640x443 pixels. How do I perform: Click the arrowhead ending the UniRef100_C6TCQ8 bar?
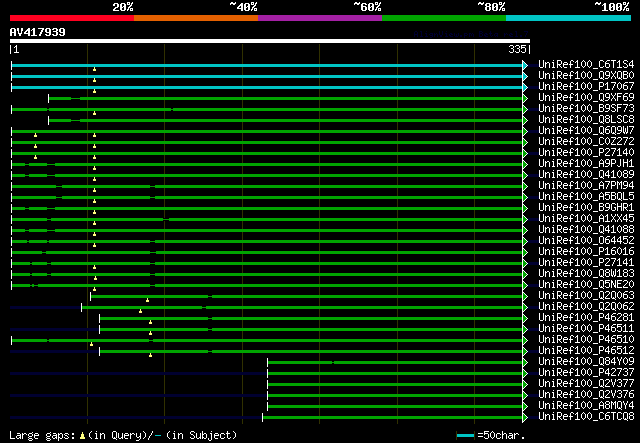pos(525,417)
